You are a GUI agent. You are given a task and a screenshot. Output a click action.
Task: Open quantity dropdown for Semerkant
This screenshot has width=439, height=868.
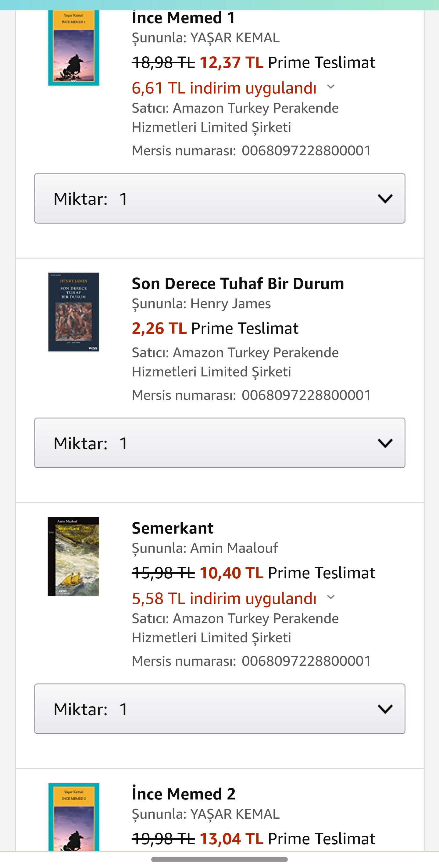coord(220,709)
